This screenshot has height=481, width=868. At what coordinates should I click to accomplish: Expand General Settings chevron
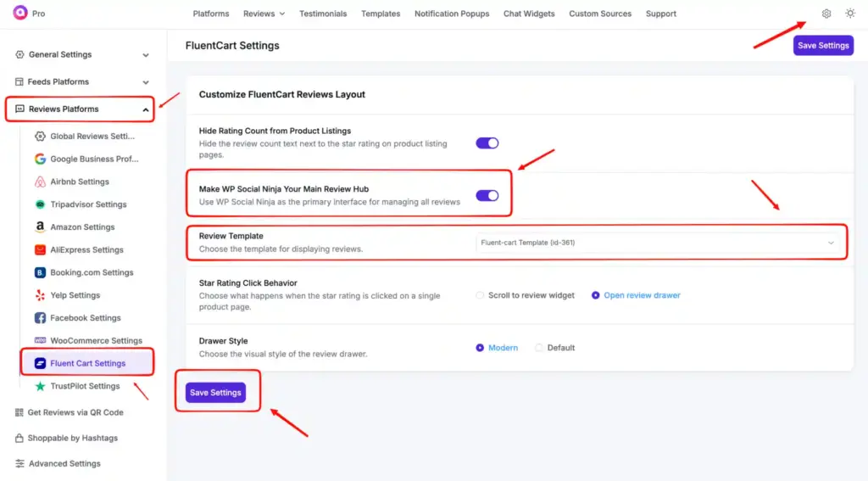pos(146,55)
